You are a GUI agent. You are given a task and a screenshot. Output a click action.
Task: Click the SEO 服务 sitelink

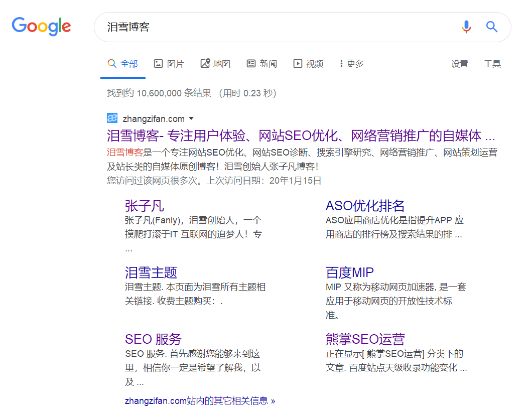[153, 339]
